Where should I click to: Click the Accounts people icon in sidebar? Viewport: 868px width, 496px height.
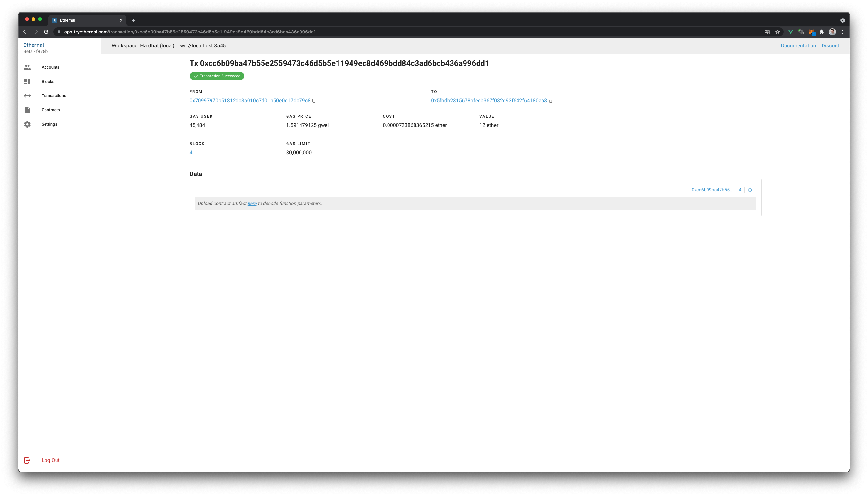click(x=27, y=67)
